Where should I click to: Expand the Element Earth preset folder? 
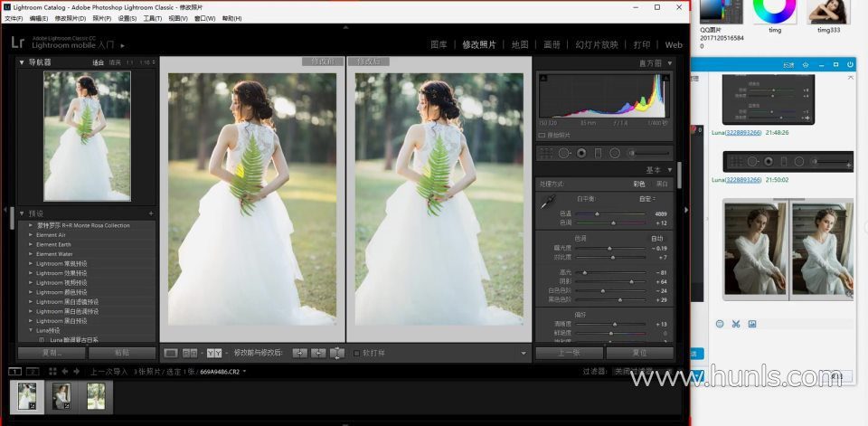click(x=31, y=244)
